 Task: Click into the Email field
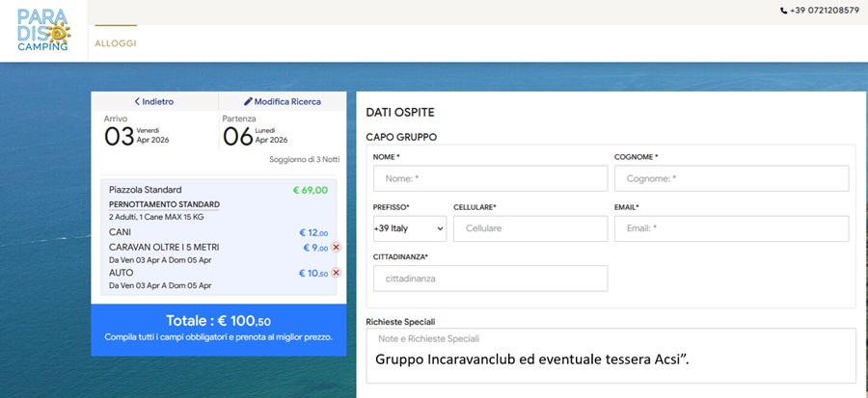[731, 228]
